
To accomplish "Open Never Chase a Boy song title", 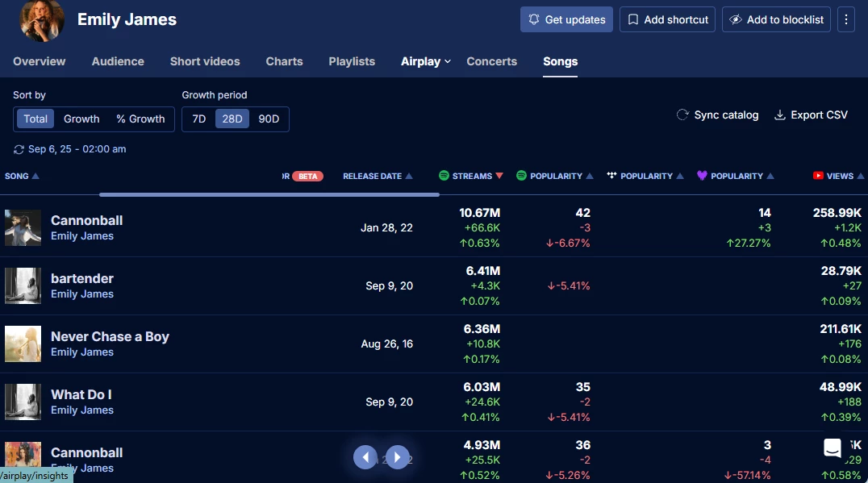I will [111, 336].
